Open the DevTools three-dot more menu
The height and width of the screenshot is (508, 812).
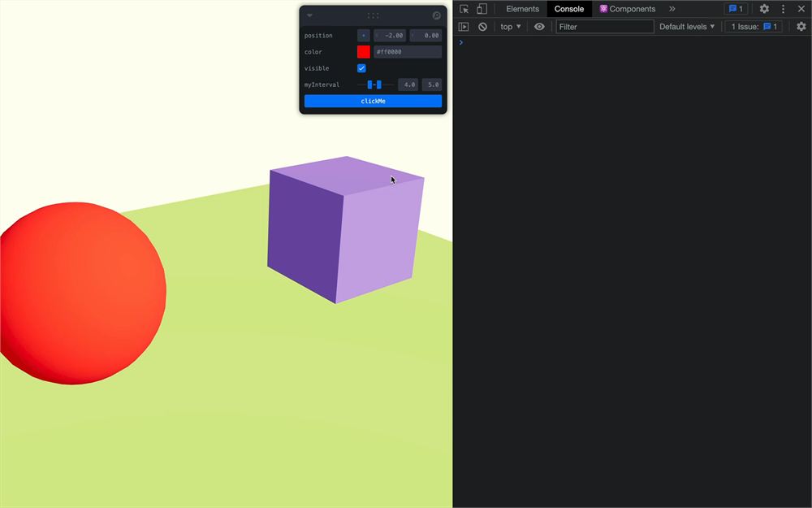coord(783,9)
